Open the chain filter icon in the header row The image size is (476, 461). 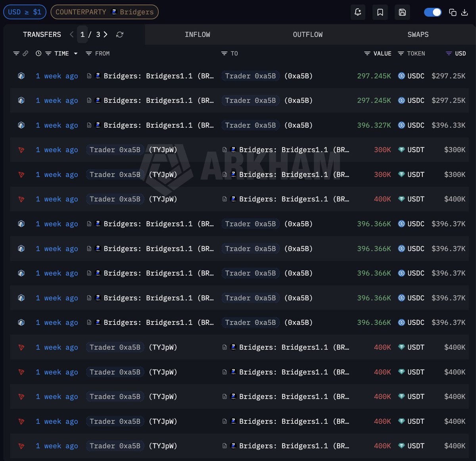(16, 53)
